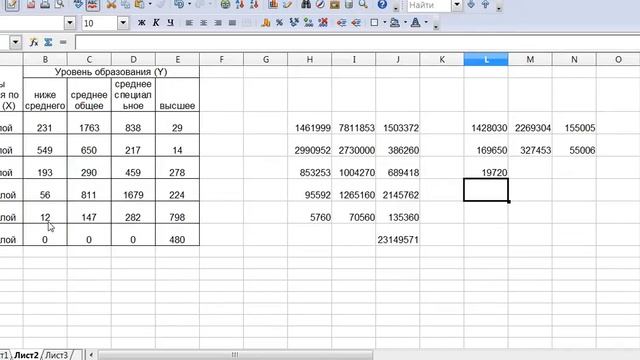Screen dimensions: 640x360
Task: Expand the Найти search history dropdown
Action: (x=457, y=5)
